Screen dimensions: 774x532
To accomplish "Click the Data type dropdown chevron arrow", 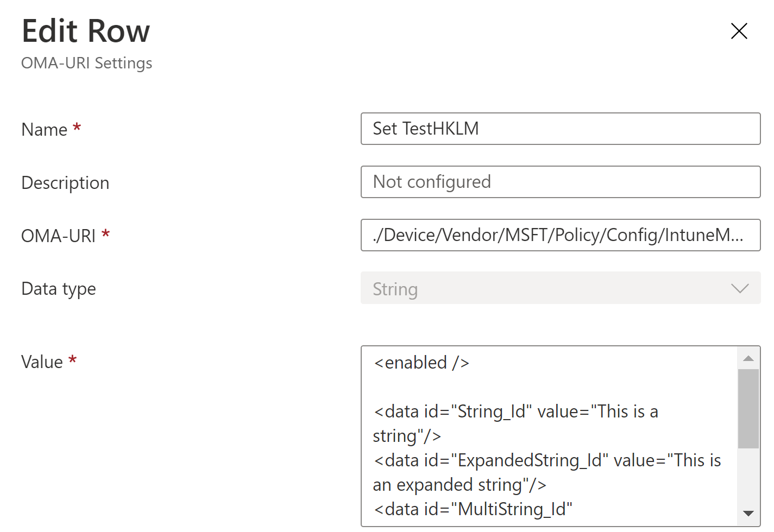I will pyautogui.click(x=740, y=288).
